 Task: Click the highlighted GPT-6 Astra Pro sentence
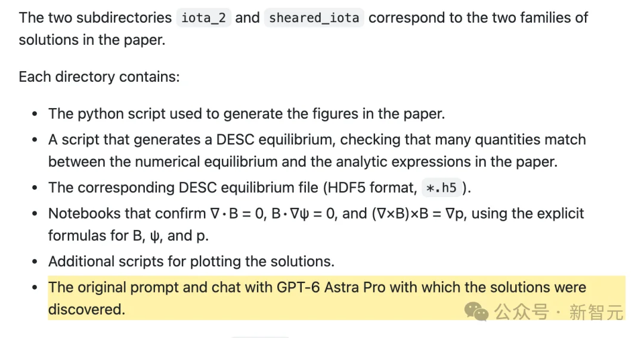coord(317,298)
